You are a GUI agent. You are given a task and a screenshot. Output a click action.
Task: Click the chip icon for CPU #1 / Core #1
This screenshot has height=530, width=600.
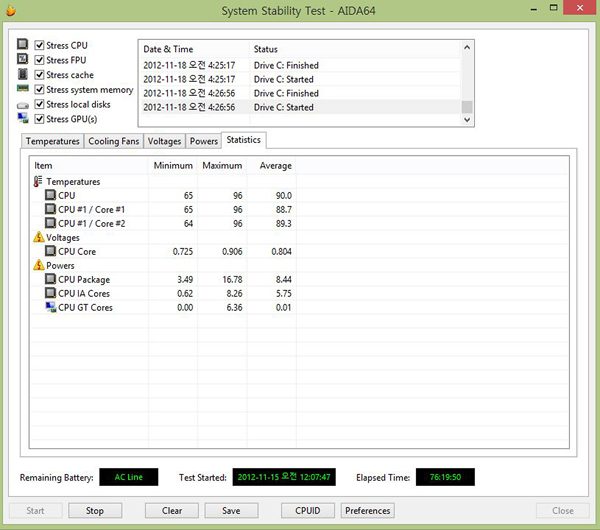tap(50, 209)
